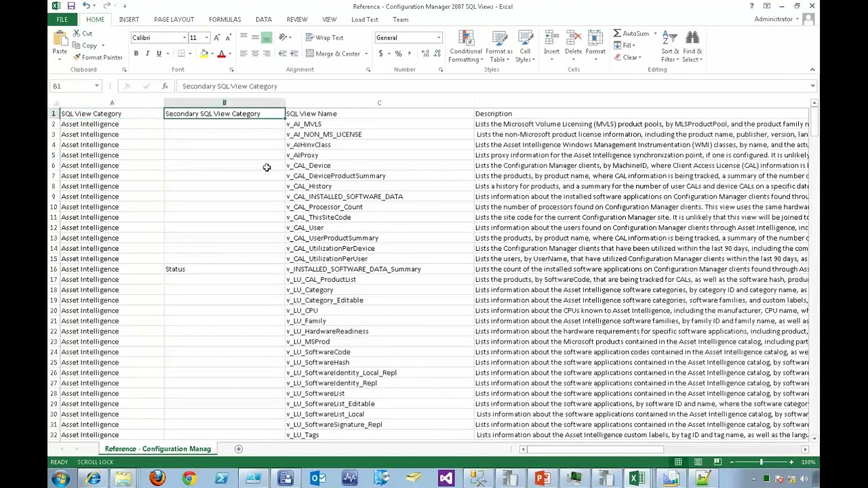The height and width of the screenshot is (488, 868).
Task: Adjust the zoom slider handle
Action: (x=761, y=462)
